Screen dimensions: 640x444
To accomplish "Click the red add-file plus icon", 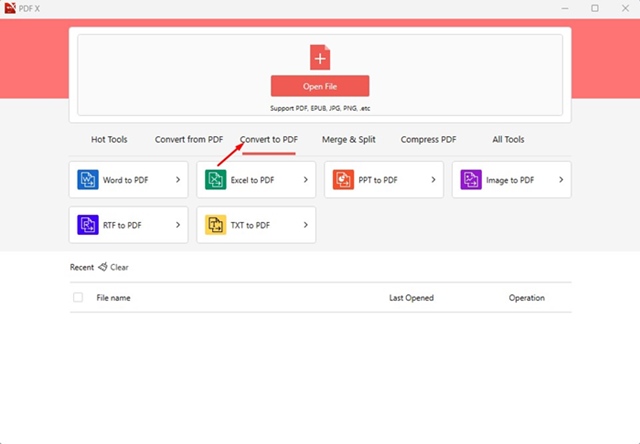I will tap(320, 58).
